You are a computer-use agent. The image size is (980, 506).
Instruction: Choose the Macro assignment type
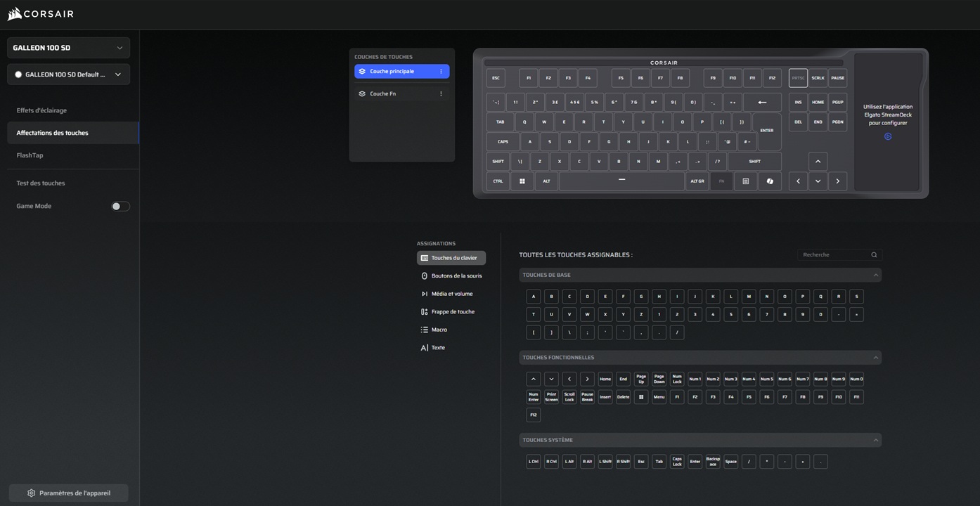[439, 330]
